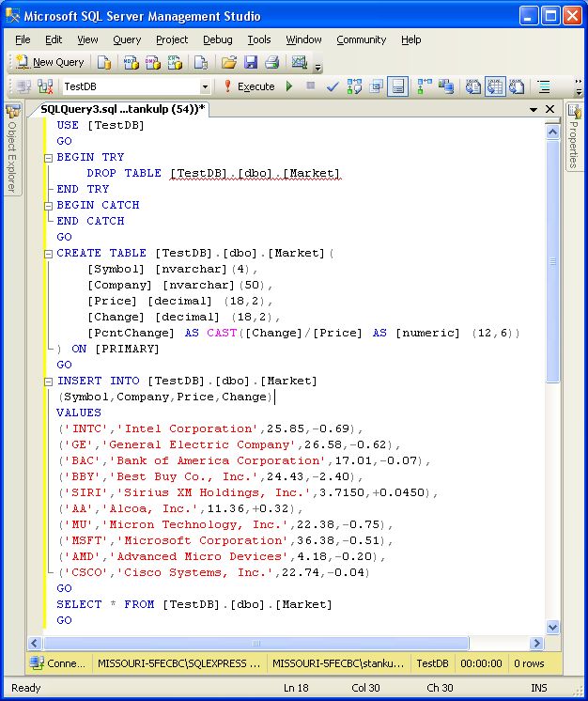Click the horizontal scrollbar thumb
The height and width of the screenshot is (701, 588).
(256, 644)
